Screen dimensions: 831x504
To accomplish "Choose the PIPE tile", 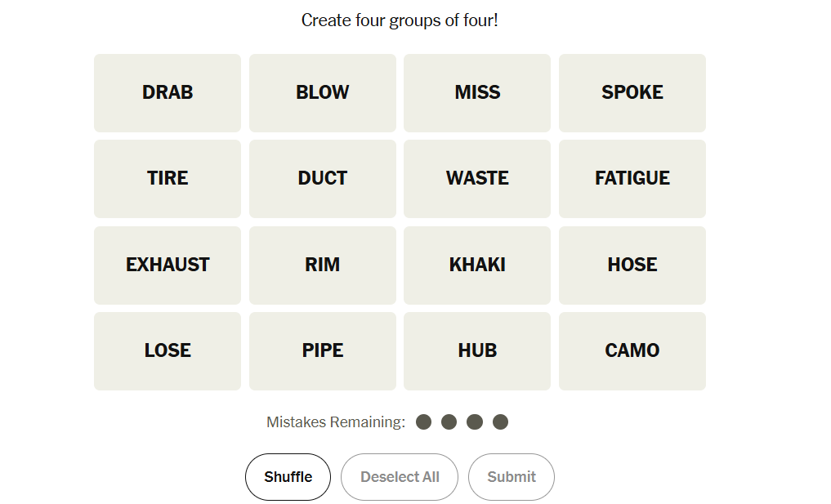I will (322, 351).
